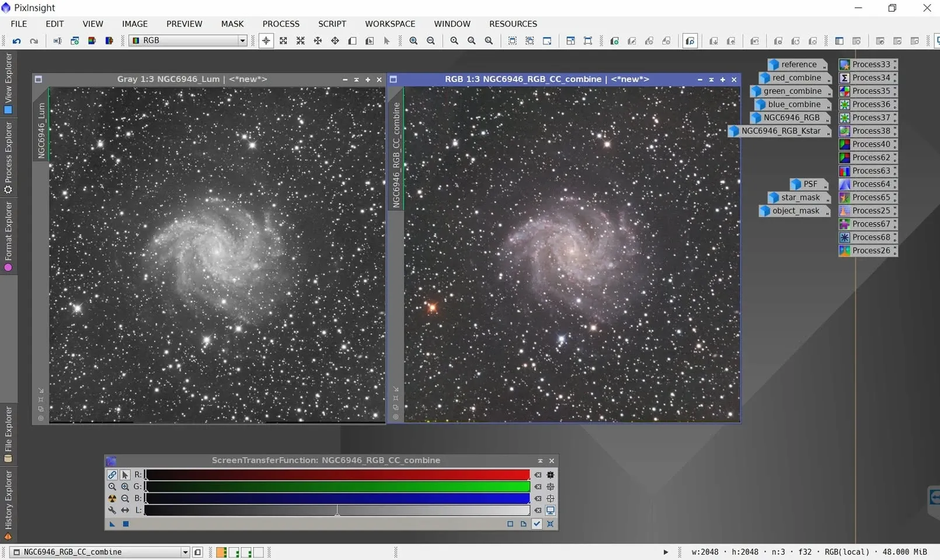Open the Process33 process icon
Image resolution: width=940 pixels, height=560 pixels.
[x=868, y=64]
